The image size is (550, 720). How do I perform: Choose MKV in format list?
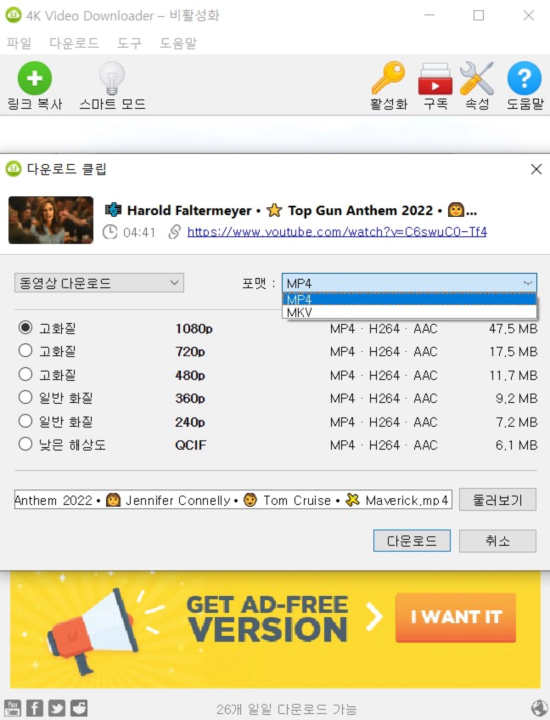coord(409,312)
